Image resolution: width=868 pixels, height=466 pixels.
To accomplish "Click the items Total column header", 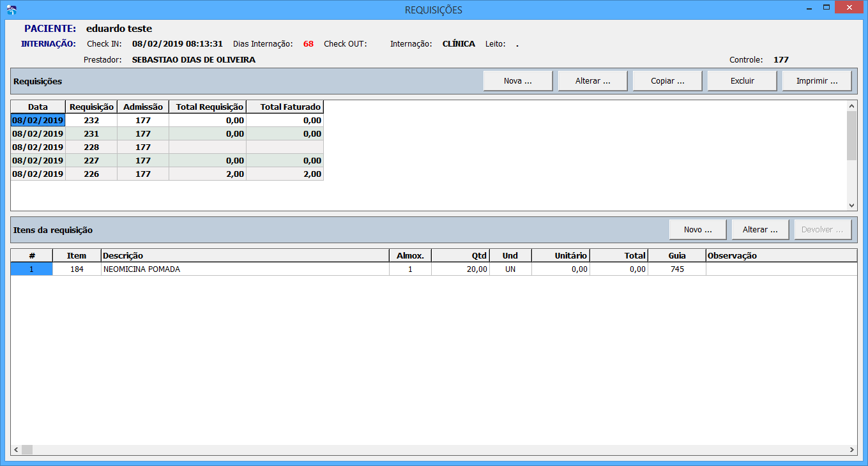I will point(619,255).
